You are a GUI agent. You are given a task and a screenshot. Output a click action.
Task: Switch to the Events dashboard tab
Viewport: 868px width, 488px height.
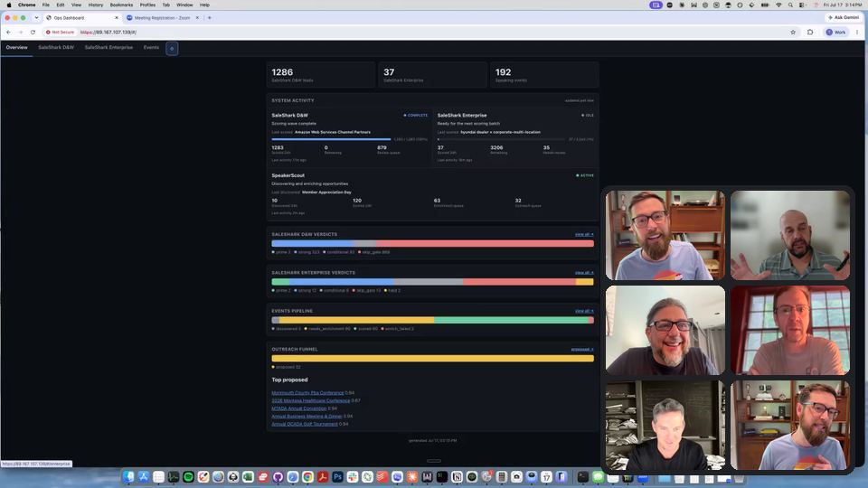click(151, 48)
